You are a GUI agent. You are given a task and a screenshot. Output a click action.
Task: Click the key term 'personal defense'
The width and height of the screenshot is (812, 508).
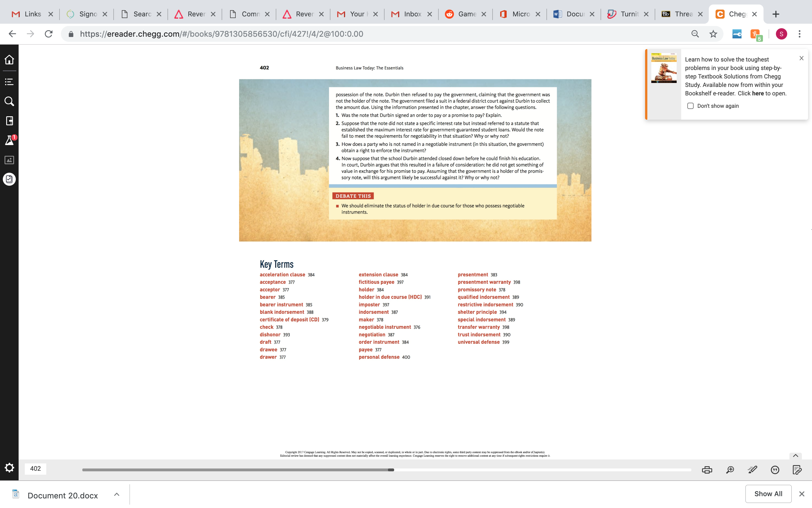(x=379, y=357)
